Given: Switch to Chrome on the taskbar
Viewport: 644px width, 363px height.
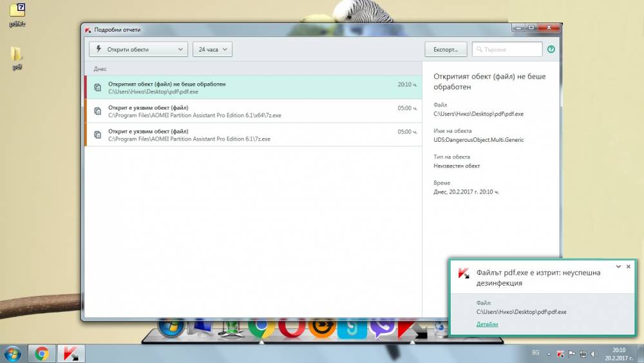Looking at the screenshot, I should (41, 354).
